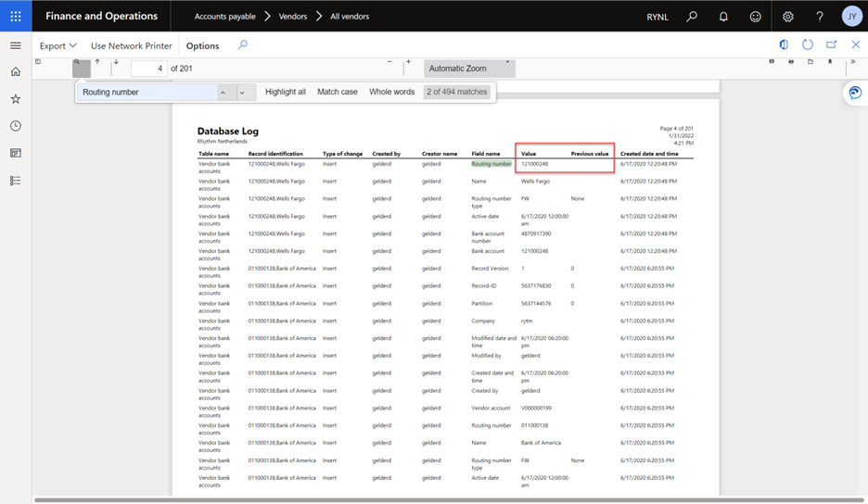868x504 pixels.
Task: Go to Accounts payable breadcrumb
Action: point(224,17)
